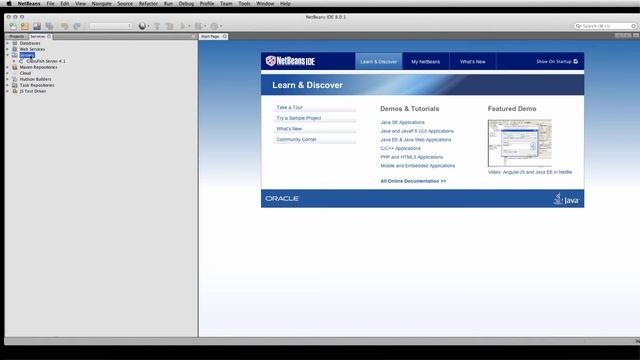This screenshot has width=640, height=360.
Task: Select the Learn & Discover tab
Action: coord(378,62)
